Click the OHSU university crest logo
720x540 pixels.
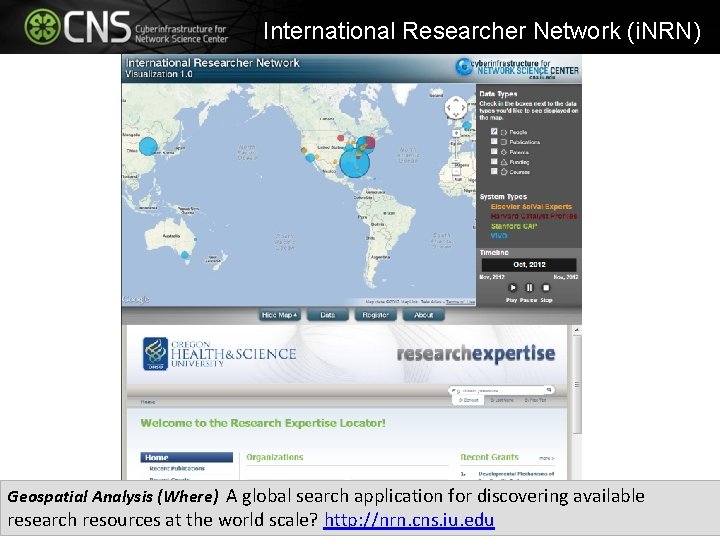[x=155, y=354]
